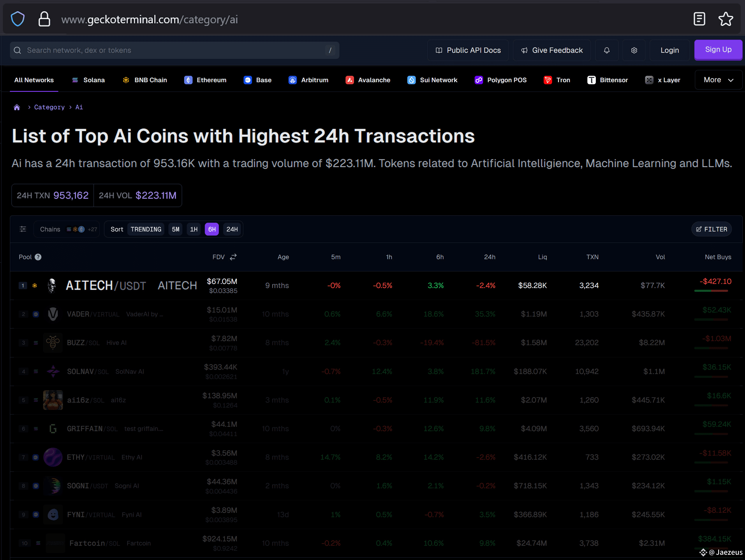Viewport: 745px width, 560px height.
Task: Toggle FDV swap arrows icon
Action: [233, 257]
